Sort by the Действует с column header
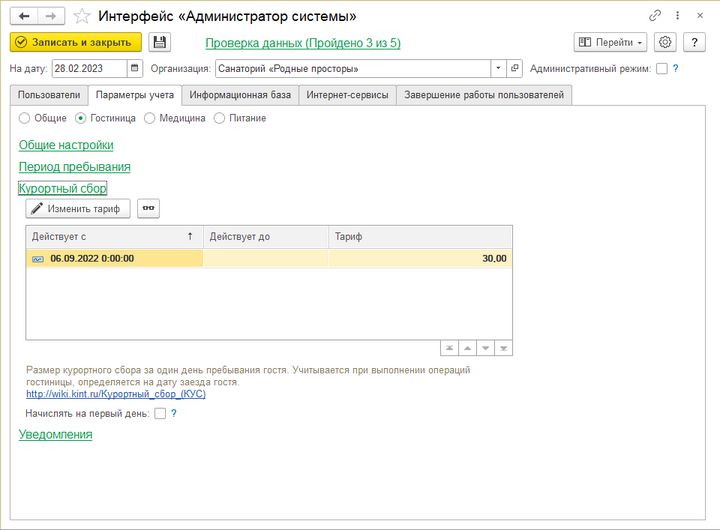 pyautogui.click(x=114, y=237)
